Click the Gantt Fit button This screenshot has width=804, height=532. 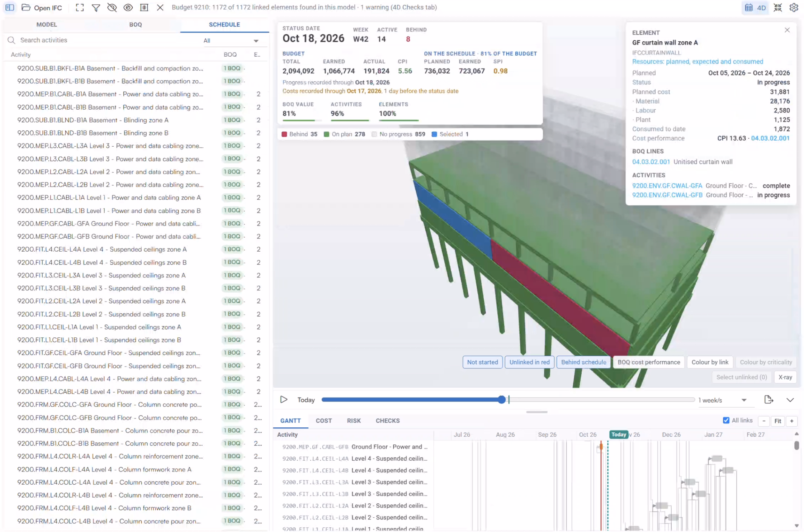777,421
